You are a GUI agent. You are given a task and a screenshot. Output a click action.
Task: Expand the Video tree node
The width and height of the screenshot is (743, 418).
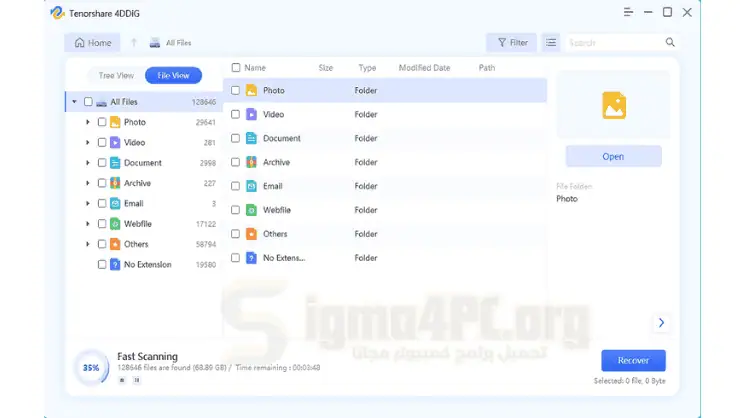coord(88,143)
